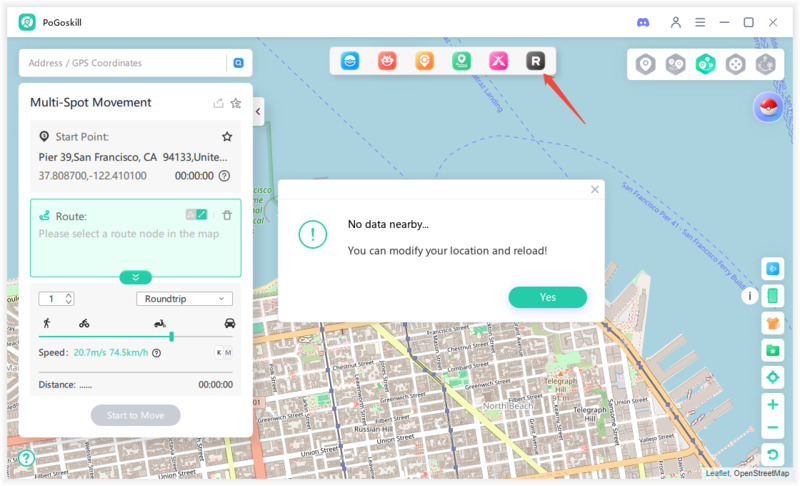The image size is (800, 486).
Task: Select the joystick mode hexagon icon
Action: [735, 65]
